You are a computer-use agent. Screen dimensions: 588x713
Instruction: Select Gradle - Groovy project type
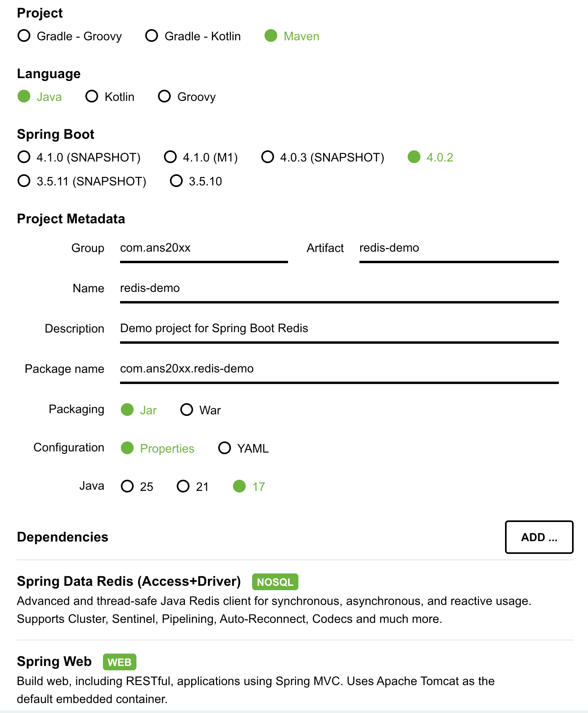[x=70, y=36]
